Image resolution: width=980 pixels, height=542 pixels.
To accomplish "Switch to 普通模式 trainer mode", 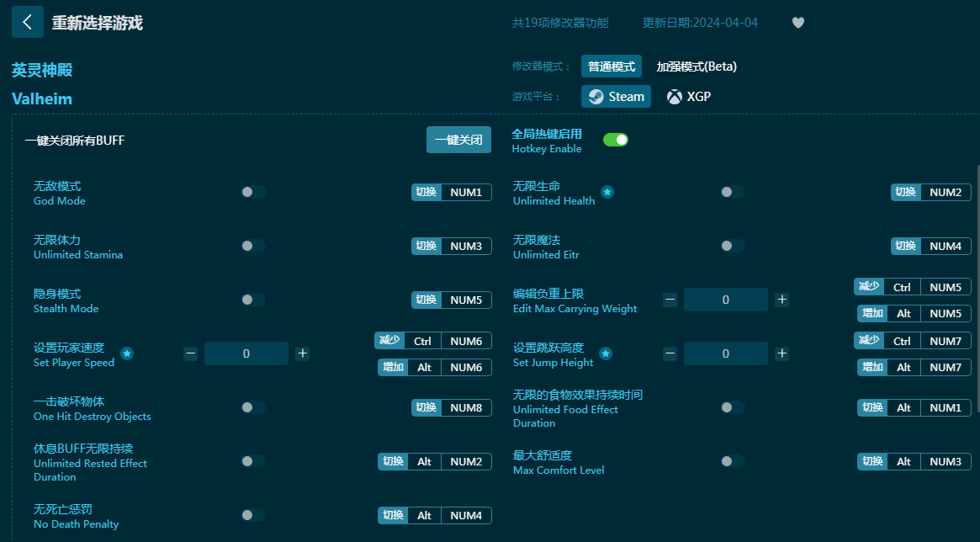I will click(x=612, y=66).
